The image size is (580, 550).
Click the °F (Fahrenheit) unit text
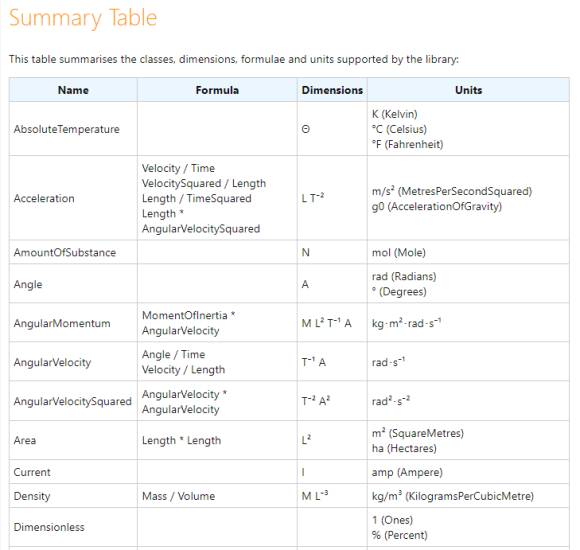pos(408,144)
